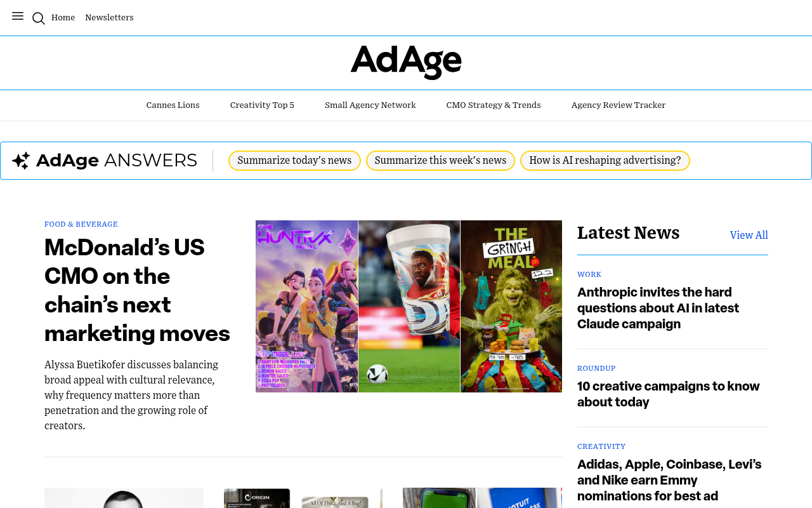Viewport: 812px width, 508px height.
Task: Click How is AI reshaping advertising chip
Action: click(x=605, y=161)
